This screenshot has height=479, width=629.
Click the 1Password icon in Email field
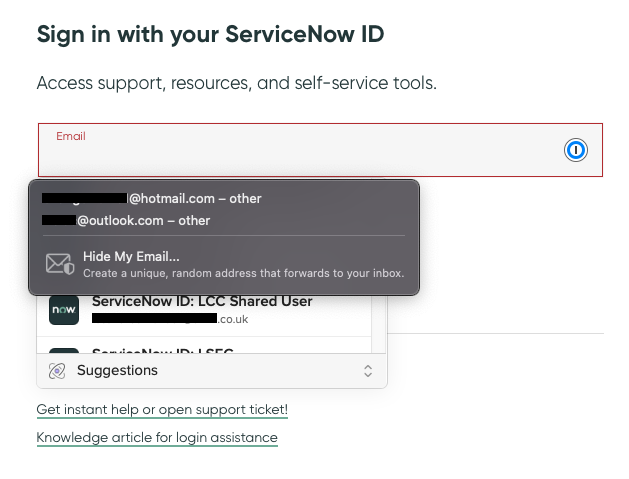point(575,151)
